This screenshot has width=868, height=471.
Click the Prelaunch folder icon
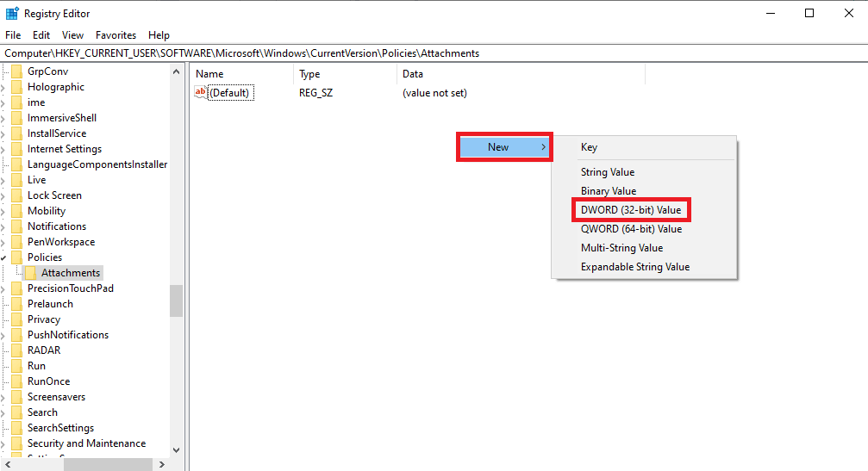point(17,303)
